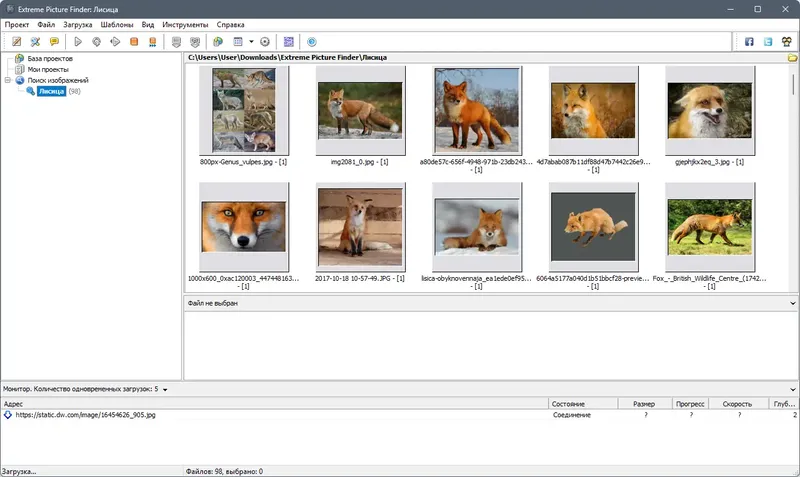Screen dimensions: 800x477
Task: Click the Facebook icon
Action: [749, 42]
